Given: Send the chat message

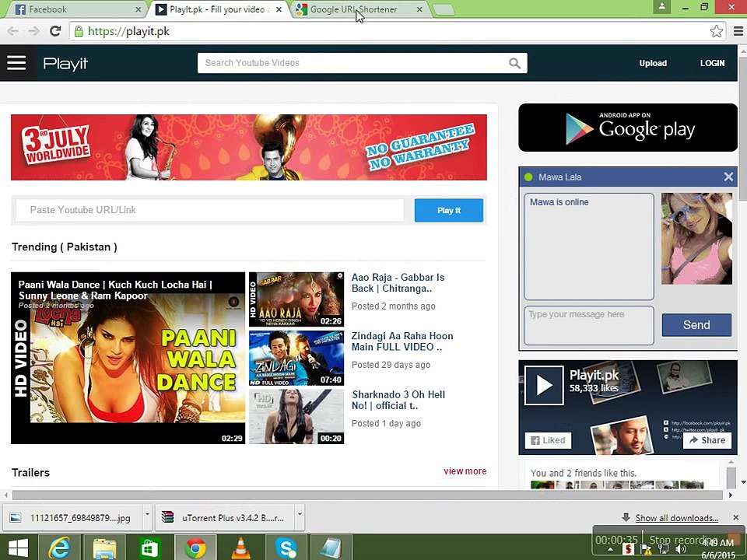Looking at the screenshot, I should pyautogui.click(x=696, y=325).
